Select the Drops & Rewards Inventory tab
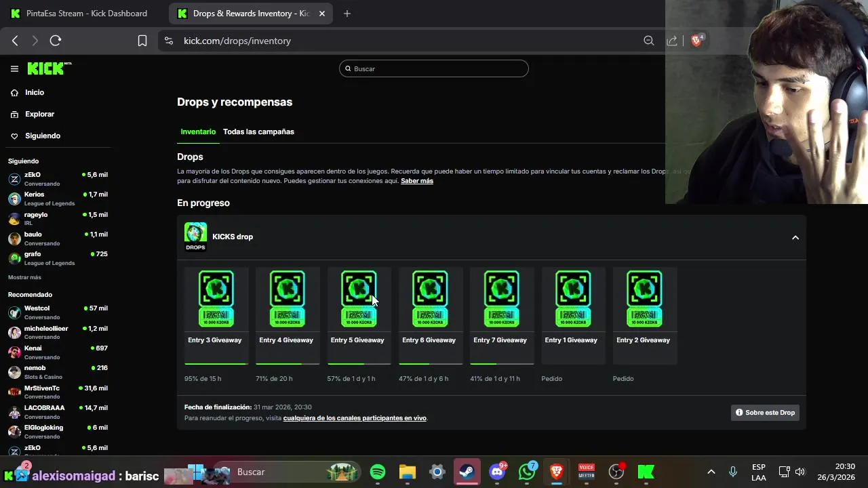This screenshot has height=488, width=868. tap(251, 14)
